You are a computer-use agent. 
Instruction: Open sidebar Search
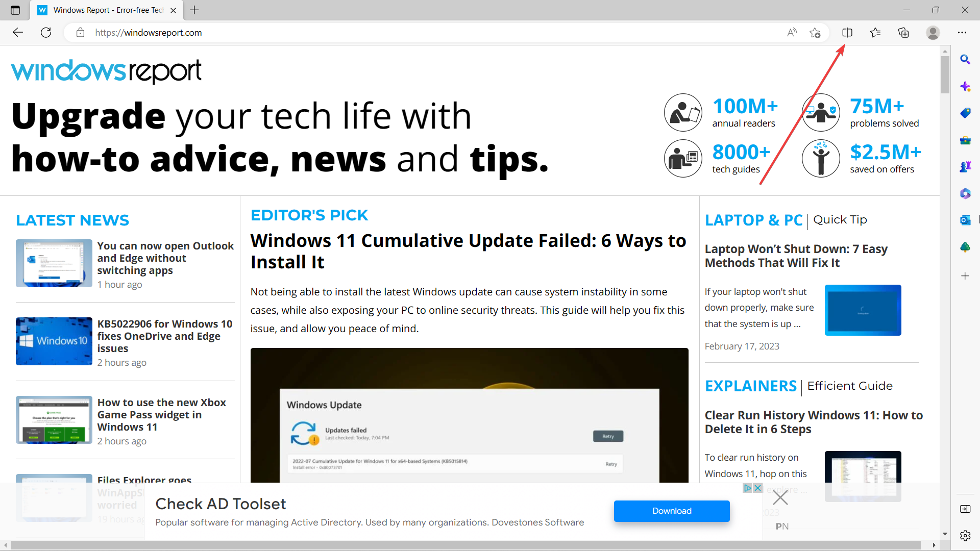point(965,60)
